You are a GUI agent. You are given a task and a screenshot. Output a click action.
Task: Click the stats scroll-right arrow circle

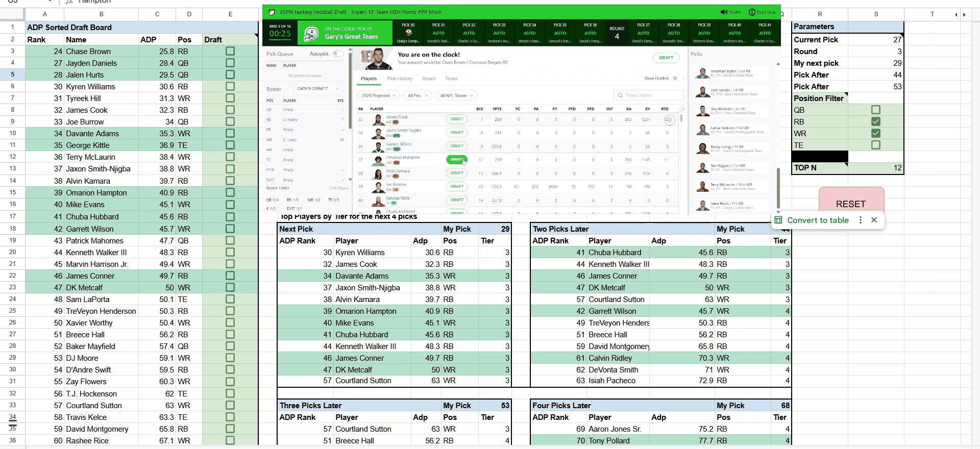669,120
